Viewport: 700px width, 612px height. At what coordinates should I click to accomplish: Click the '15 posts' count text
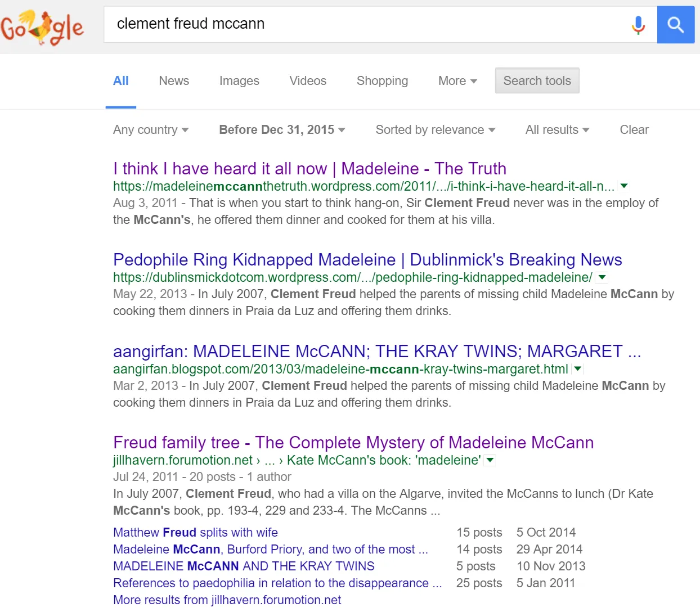[x=479, y=532]
